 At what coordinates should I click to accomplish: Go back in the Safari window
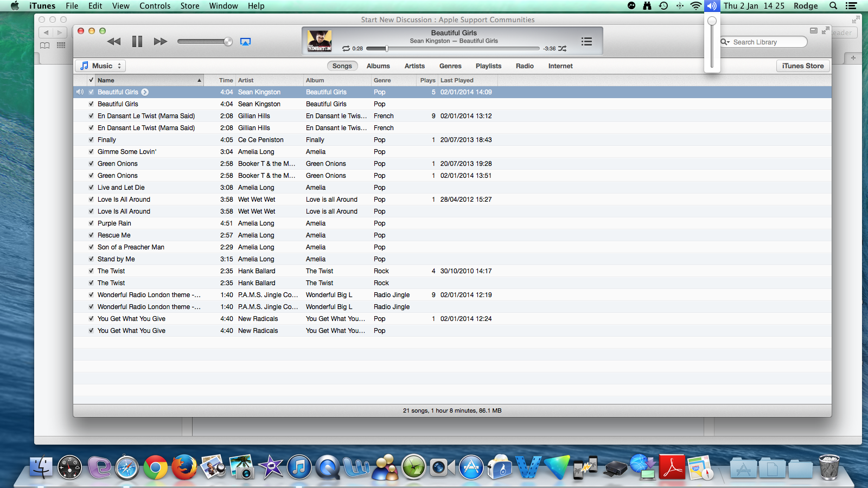pos(46,33)
